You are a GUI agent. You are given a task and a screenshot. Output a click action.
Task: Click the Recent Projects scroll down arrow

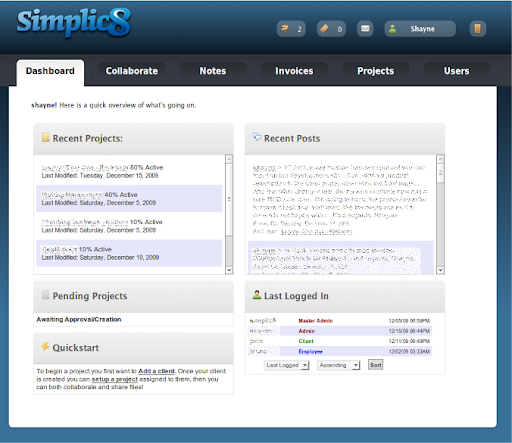pos(229,270)
